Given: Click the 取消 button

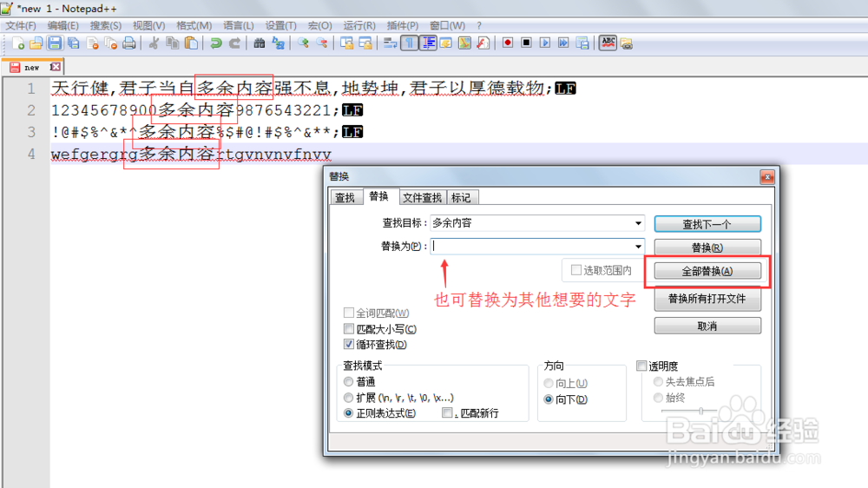Looking at the screenshot, I should (707, 326).
